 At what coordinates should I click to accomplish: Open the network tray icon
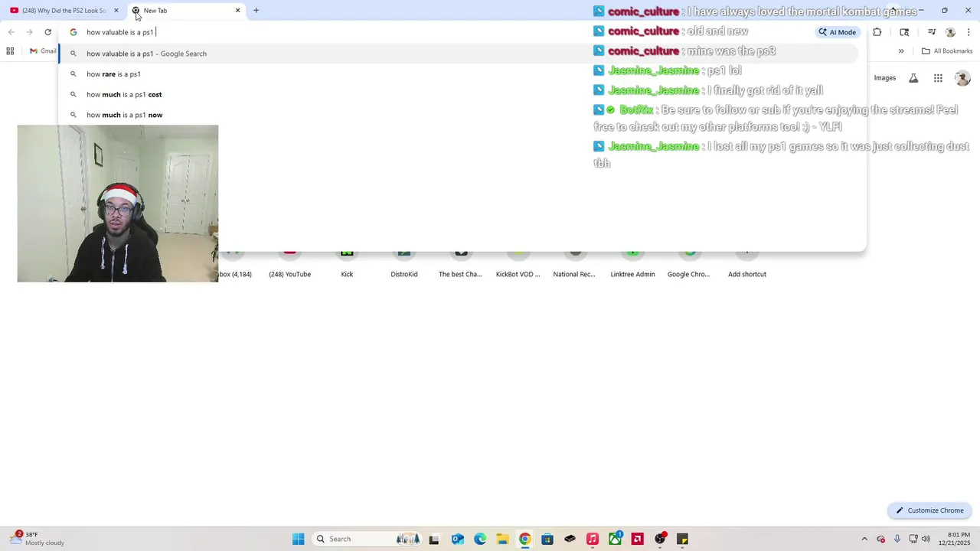(913, 539)
